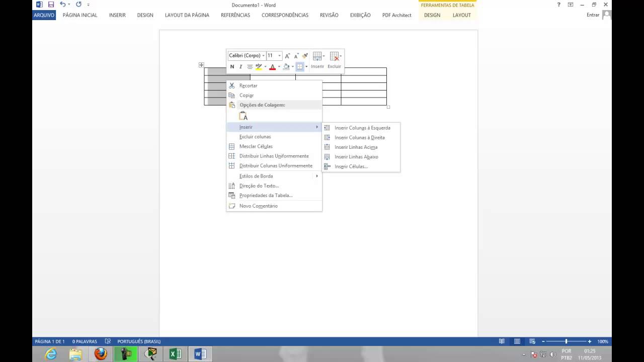Viewport: 644px width, 362px height.
Task: Open the font color dropdown arrow
Action: click(279, 66)
